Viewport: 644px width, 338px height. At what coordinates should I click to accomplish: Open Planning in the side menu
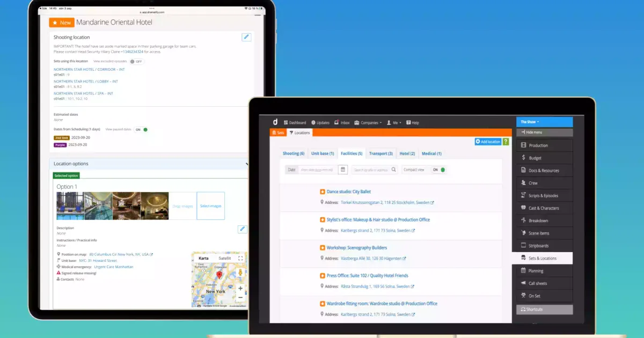pyautogui.click(x=545, y=271)
